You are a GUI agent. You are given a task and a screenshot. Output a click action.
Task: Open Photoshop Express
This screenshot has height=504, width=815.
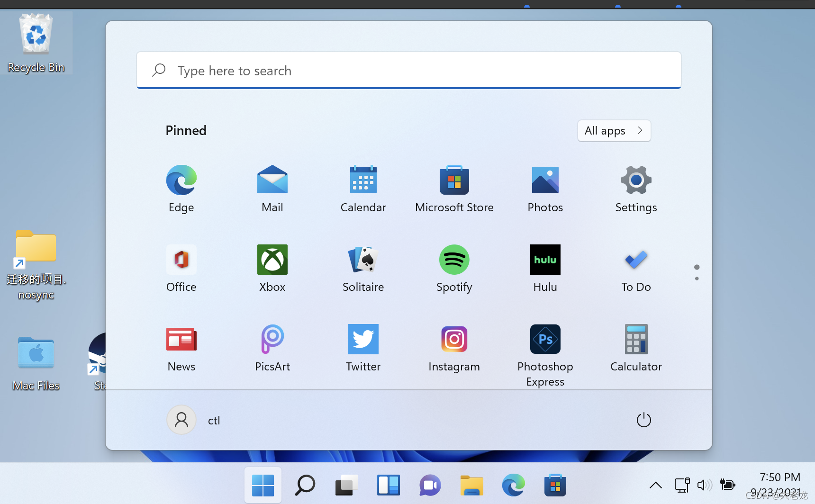point(545,355)
